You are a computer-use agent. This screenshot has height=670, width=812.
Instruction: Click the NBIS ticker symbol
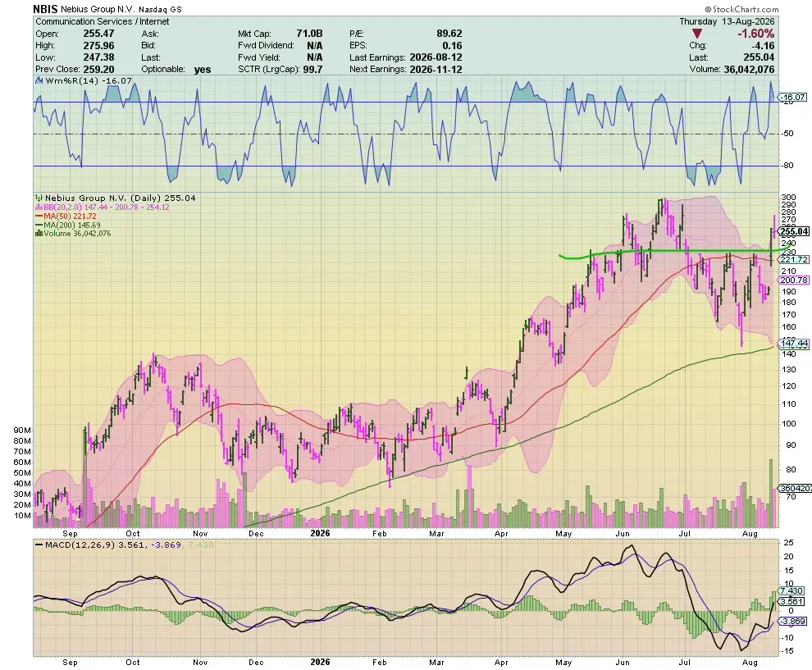(x=45, y=9)
